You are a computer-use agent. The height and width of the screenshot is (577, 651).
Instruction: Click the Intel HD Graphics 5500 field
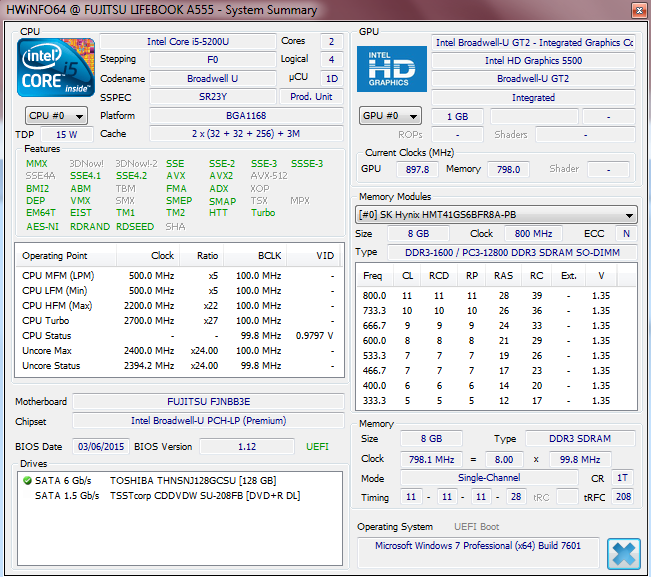click(x=533, y=61)
